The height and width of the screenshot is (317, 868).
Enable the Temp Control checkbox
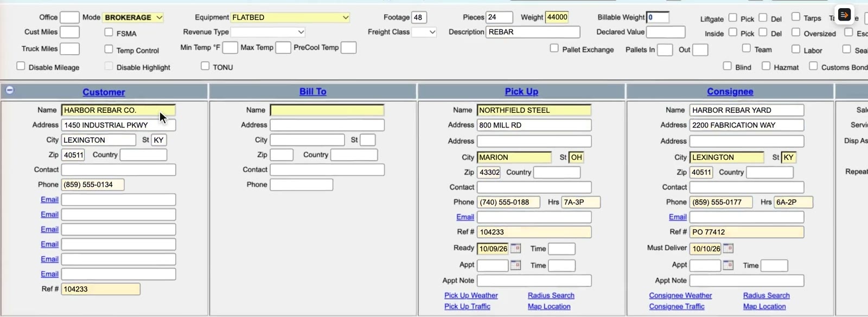coord(108,49)
